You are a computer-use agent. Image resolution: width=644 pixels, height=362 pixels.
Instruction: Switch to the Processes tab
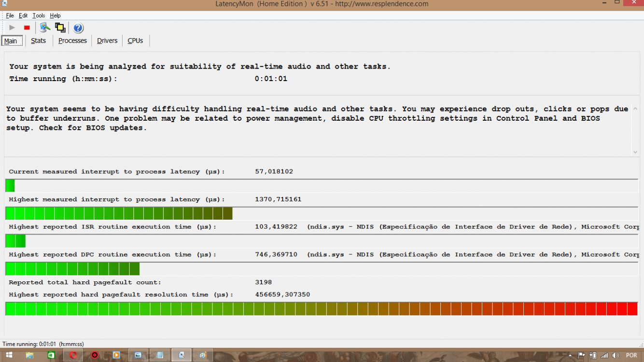click(x=72, y=41)
